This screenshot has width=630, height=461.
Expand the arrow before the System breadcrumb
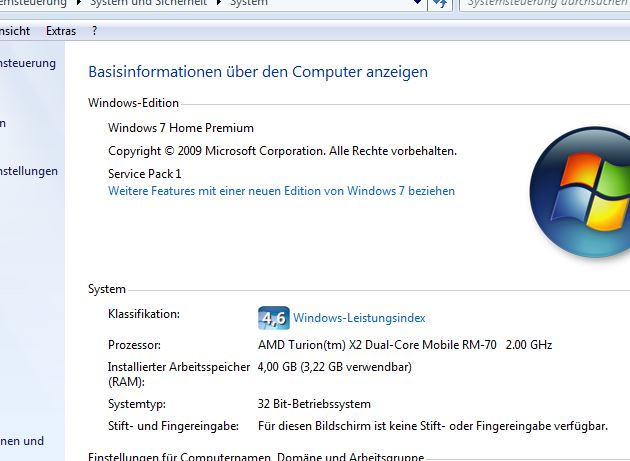point(219,3)
